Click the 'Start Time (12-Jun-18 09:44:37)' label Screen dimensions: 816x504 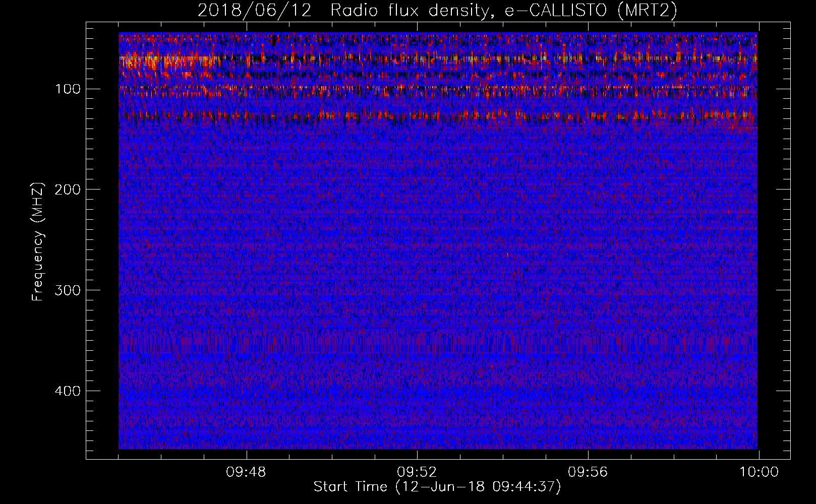point(437,487)
